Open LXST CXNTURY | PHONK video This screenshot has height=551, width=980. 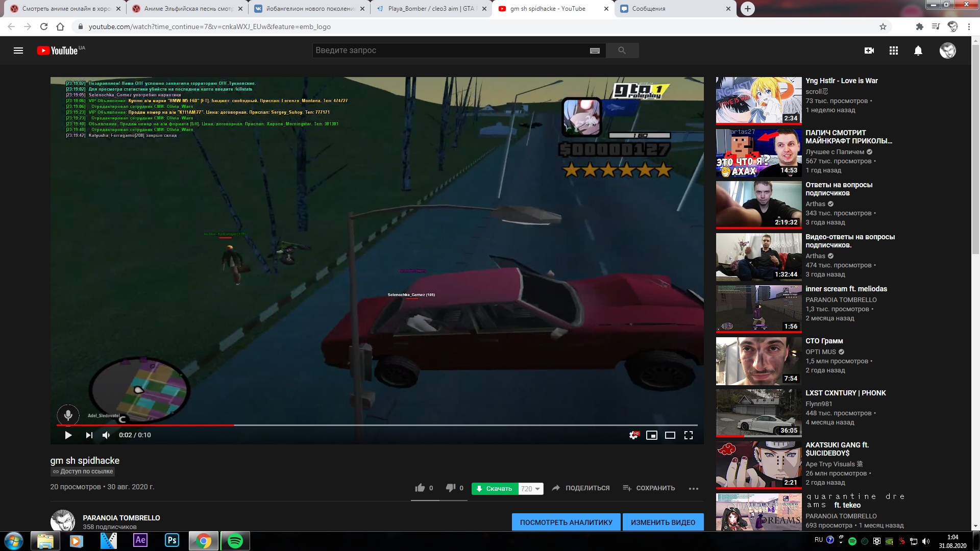(x=845, y=393)
